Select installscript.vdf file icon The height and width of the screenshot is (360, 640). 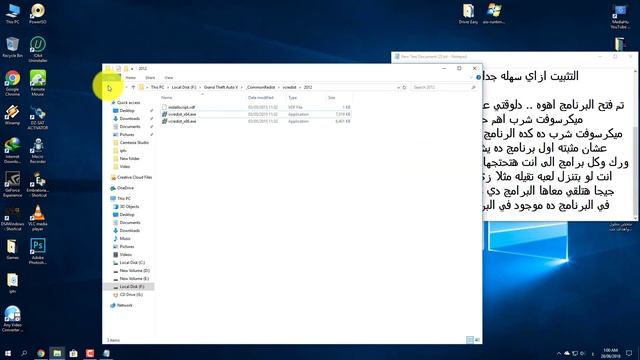tap(164, 107)
